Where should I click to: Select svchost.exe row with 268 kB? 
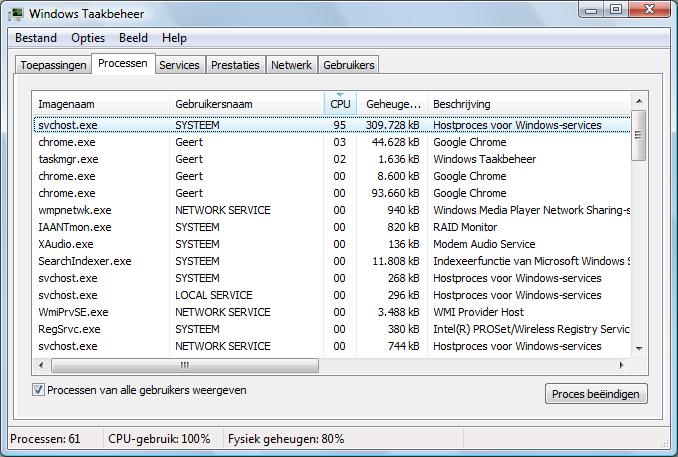tap(332, 278)
